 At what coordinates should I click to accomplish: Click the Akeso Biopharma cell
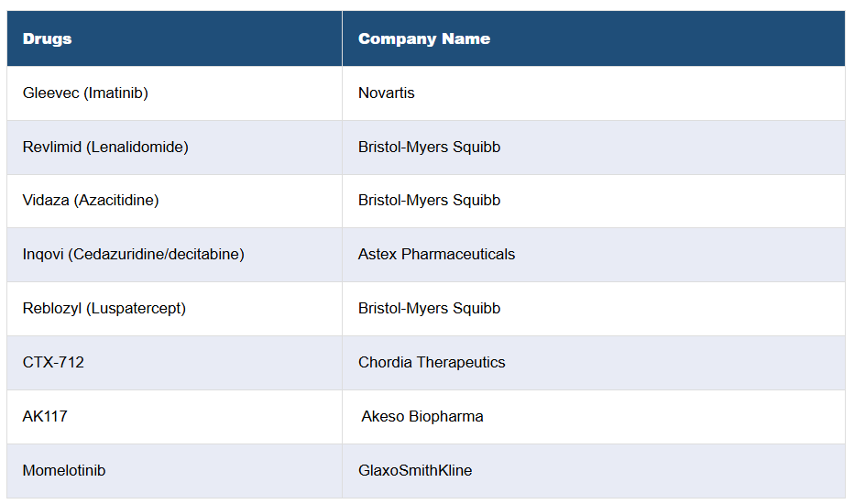[422, 416]
